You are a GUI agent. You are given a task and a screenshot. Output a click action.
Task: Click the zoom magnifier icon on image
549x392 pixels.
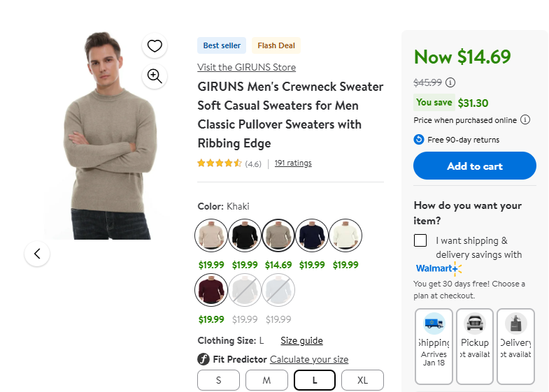pyautogui.click(x=155, y=76)
